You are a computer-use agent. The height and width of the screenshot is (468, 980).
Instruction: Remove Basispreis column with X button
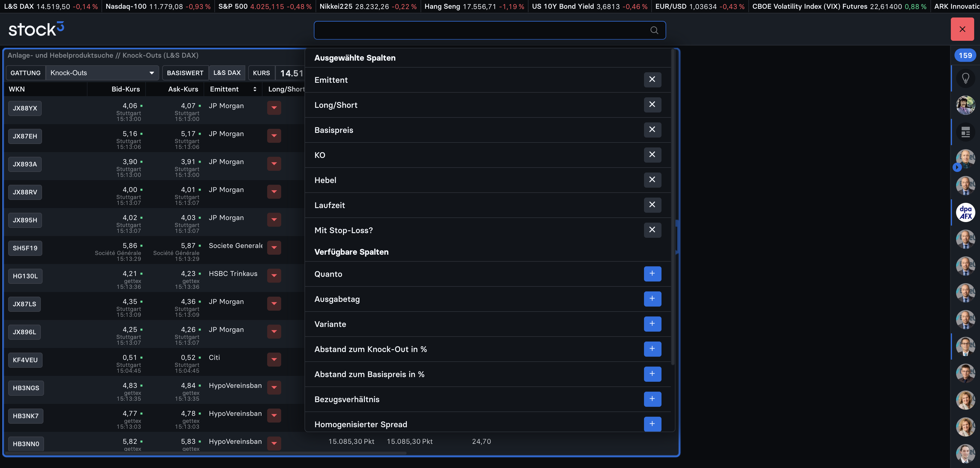pos(652,130)
